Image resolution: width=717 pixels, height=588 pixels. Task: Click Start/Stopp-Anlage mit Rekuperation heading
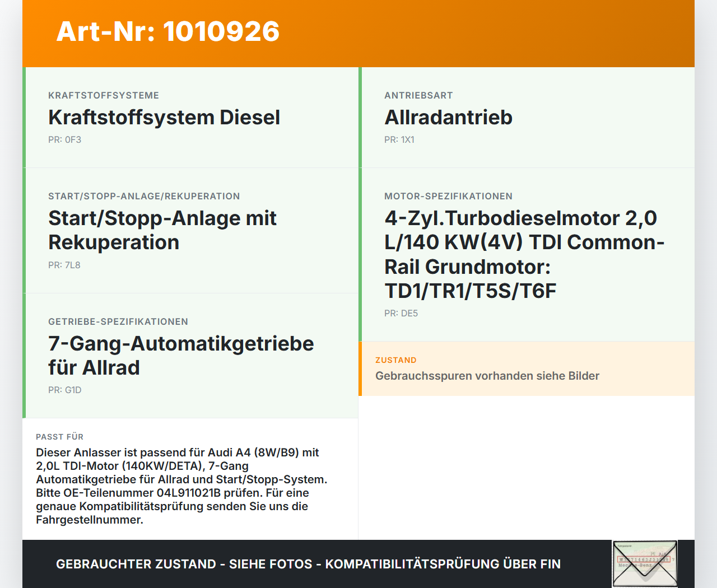162,230
